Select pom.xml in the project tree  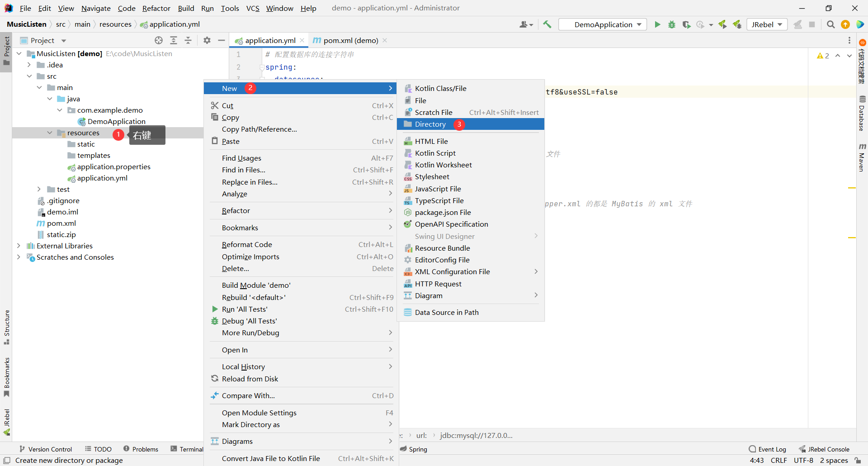point(61,223)
